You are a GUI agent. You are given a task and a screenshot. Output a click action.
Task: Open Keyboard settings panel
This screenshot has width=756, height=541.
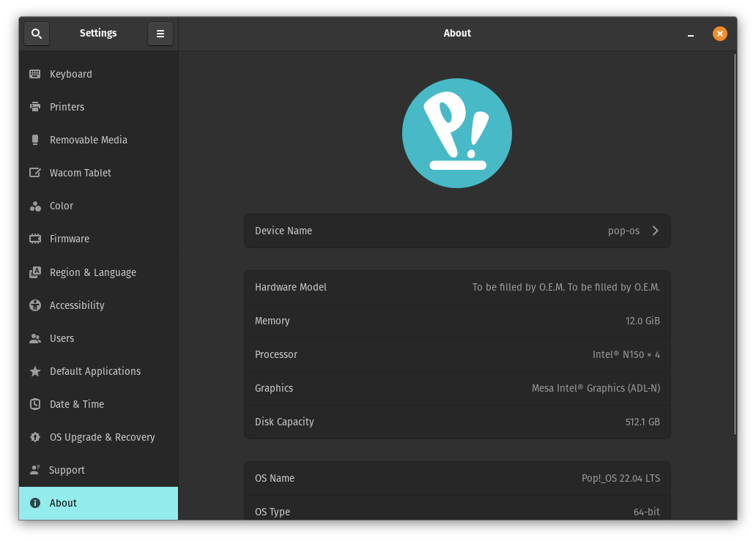[98, 74]
